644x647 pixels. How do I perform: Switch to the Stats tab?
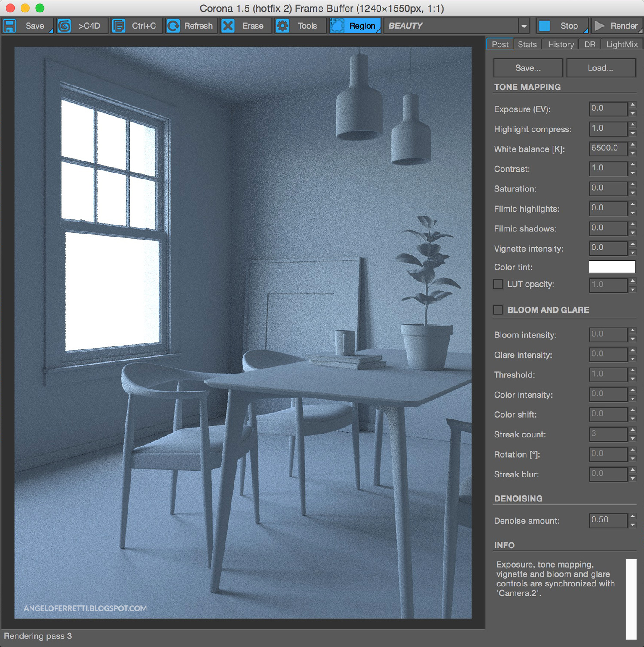click(527, 44)
